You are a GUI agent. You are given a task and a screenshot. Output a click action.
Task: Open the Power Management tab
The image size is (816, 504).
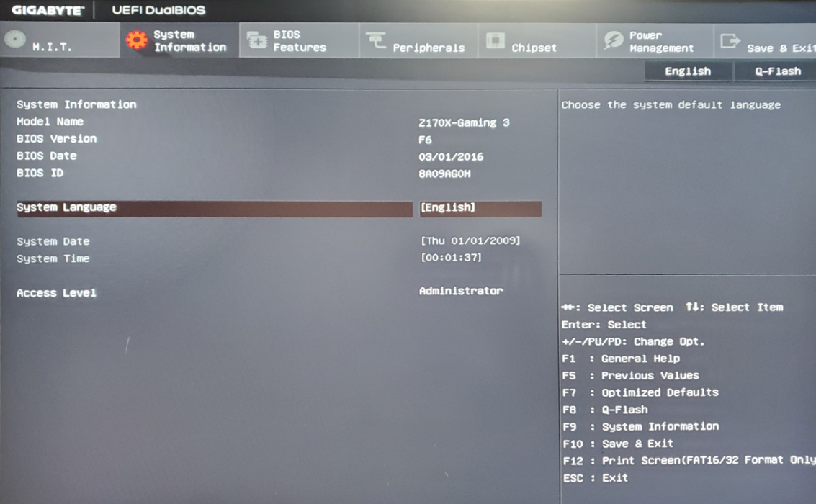click(655, 40)
